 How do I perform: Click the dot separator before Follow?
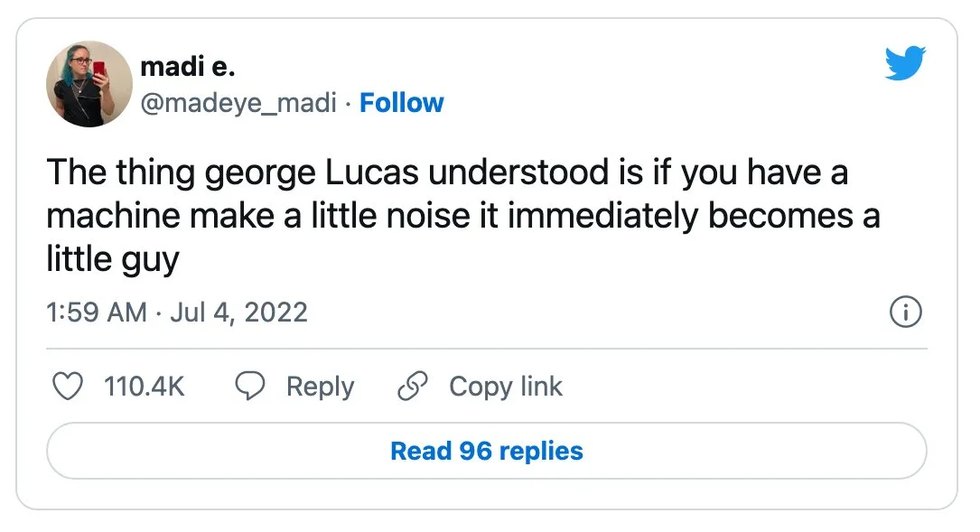pos(348,104)
